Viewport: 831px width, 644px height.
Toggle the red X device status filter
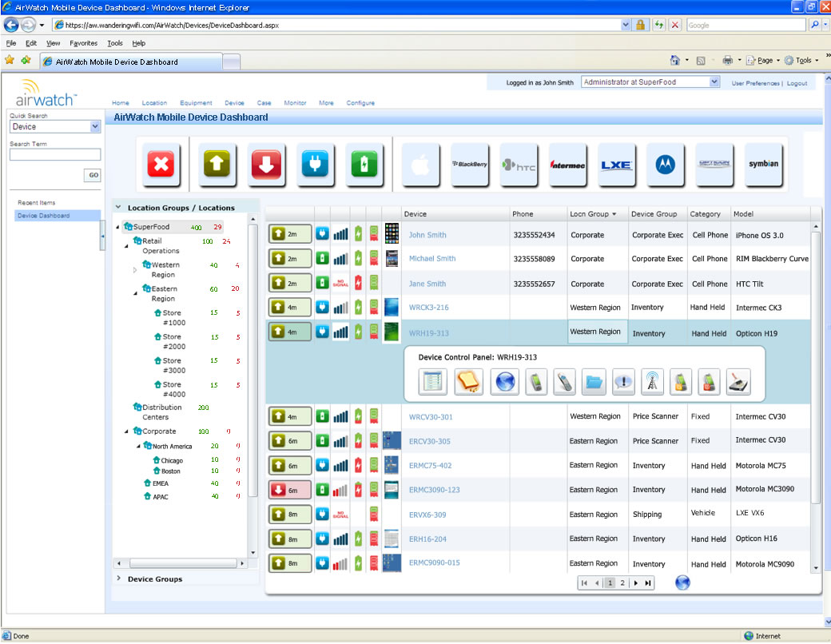(x=162, y=165)
